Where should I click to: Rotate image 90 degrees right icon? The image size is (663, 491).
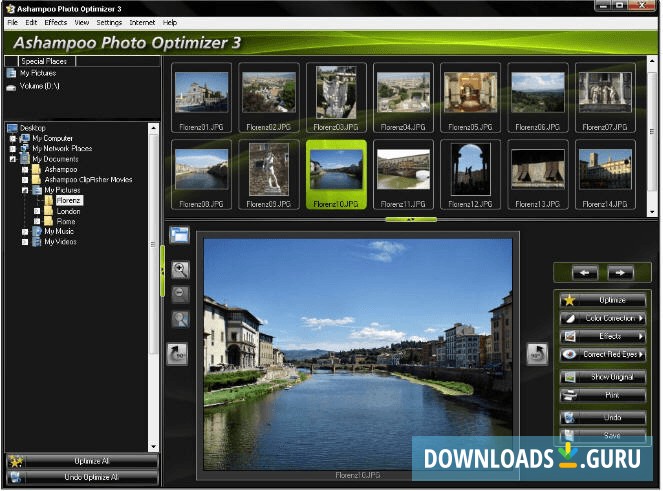pyautogui.click(x=537, y=354)
